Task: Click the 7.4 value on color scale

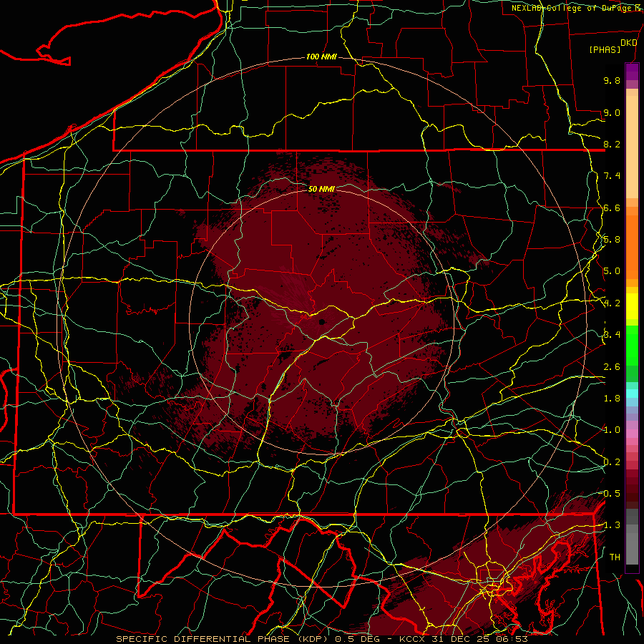Action: (x=612, y=176)
